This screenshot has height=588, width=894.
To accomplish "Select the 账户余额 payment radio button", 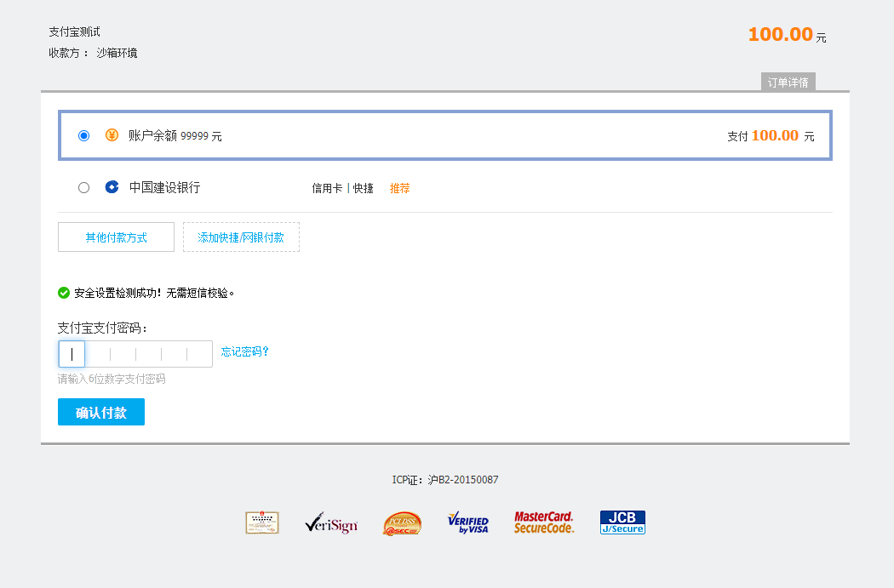I will coord(83,134).
